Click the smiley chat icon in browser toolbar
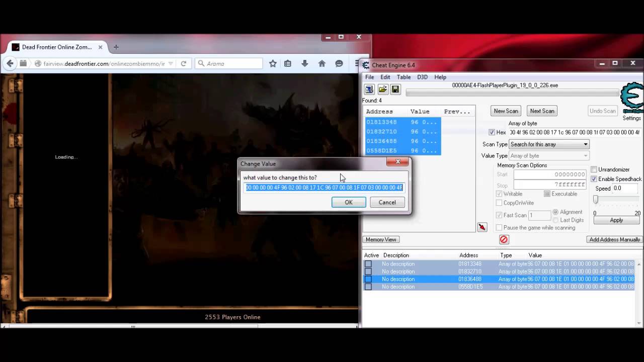644x362 pixels. tap(339, 63)
